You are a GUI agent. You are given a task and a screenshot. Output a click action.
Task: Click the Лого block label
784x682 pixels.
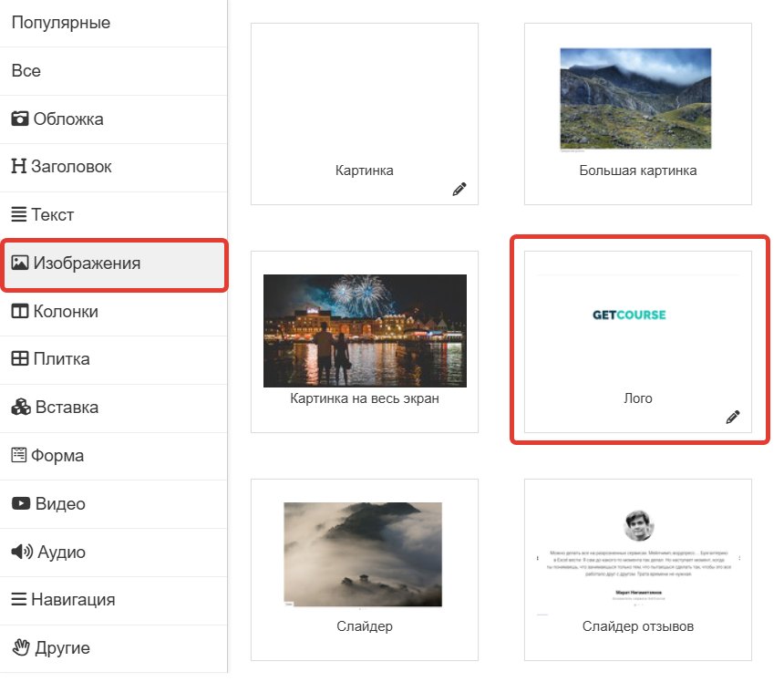click(638, 398)
